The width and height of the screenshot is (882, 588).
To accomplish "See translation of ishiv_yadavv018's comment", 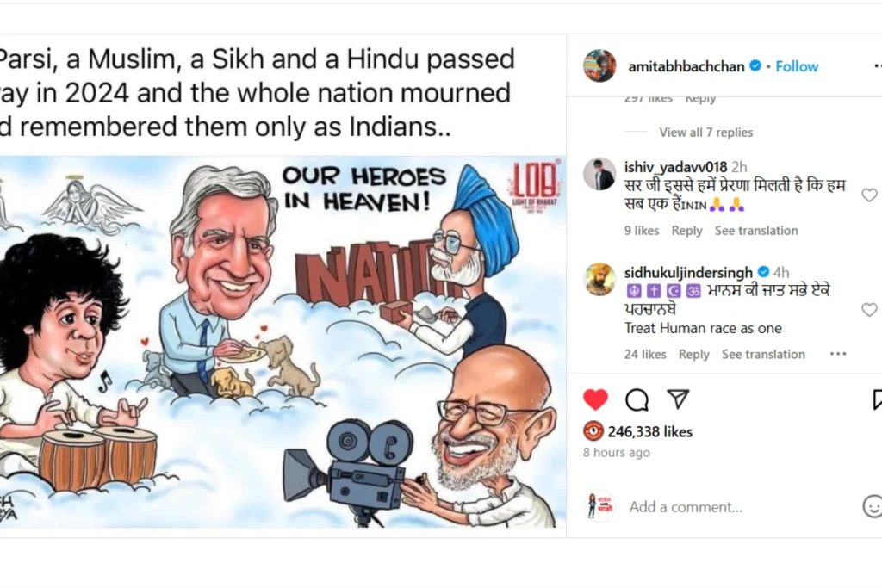I will 756,231.
